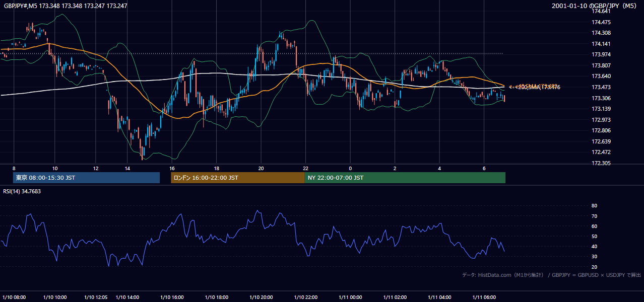Select the London 16:00-22:00 JST session bar
The width and height of the screenshot is (644, 302).
tap(237, 178)
